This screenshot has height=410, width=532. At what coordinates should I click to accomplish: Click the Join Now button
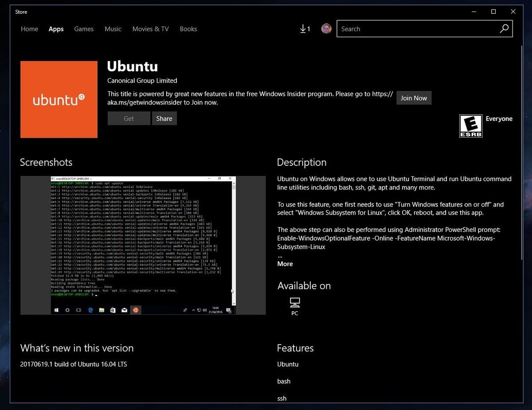(x=414, y=98)
